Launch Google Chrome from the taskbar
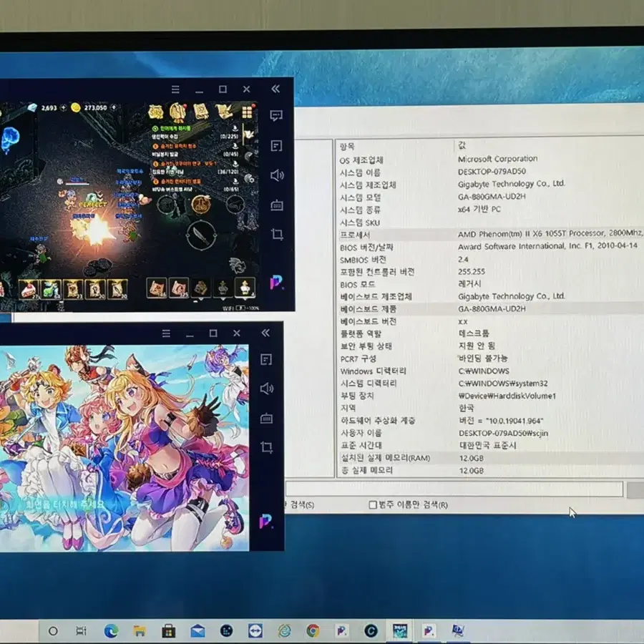644x644 pixels. pyautogui.click(x=313, y=630)
